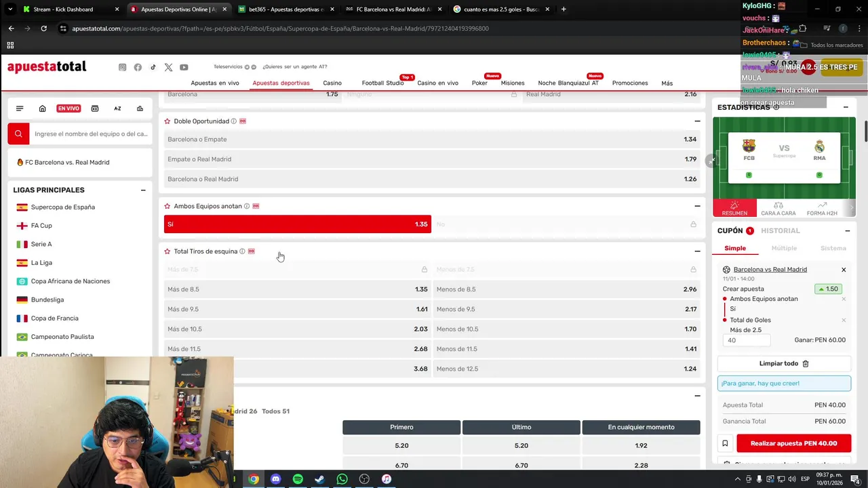Open La Liga league
The height and width of the screenshot is (488, 868).
click(41, 263)
